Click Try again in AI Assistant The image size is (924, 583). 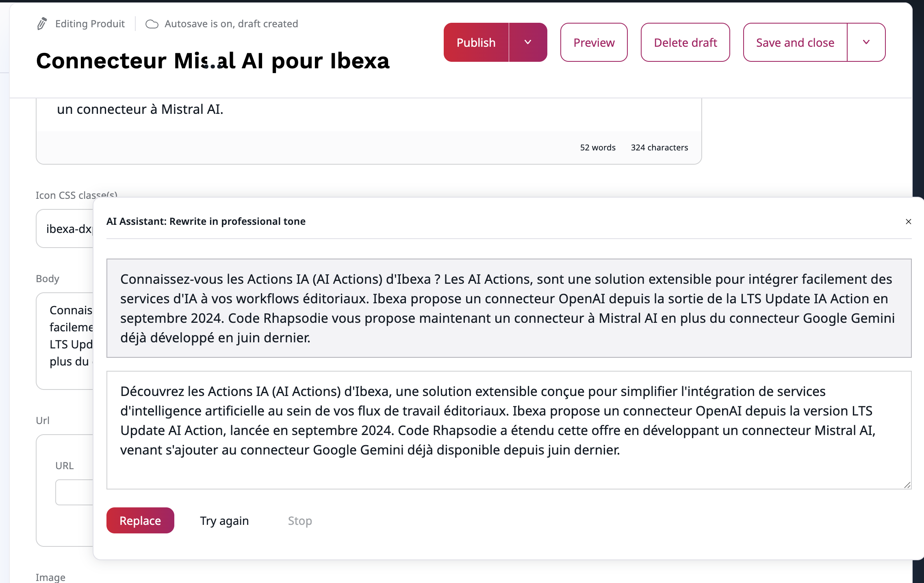(x=224, y=520)
